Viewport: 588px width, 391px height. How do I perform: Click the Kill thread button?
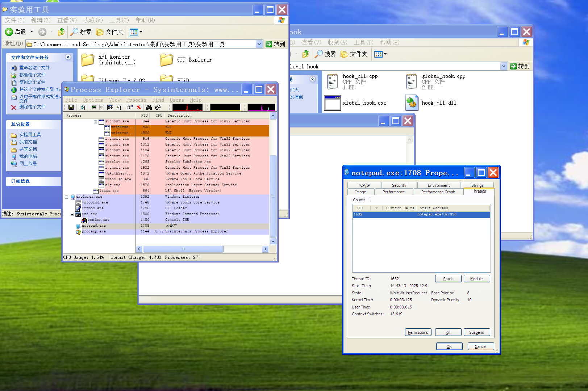pyautogui.click(x=448, y=332)
